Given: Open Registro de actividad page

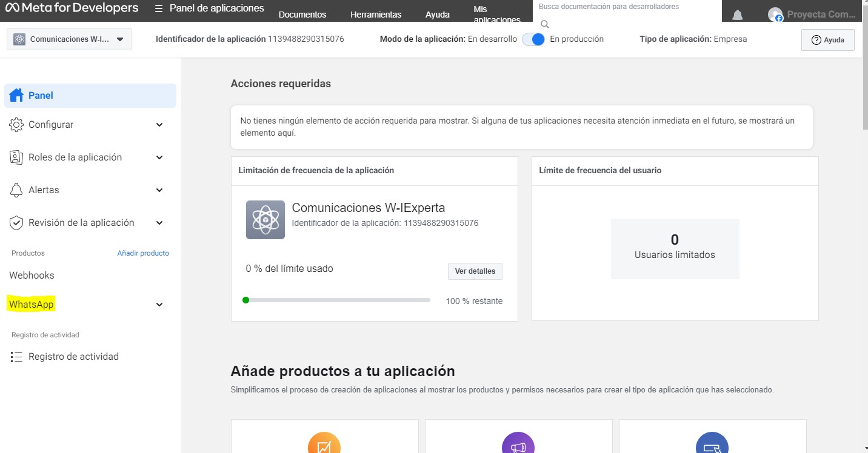Looking at the screenshot, I should [x=73, y=357].
